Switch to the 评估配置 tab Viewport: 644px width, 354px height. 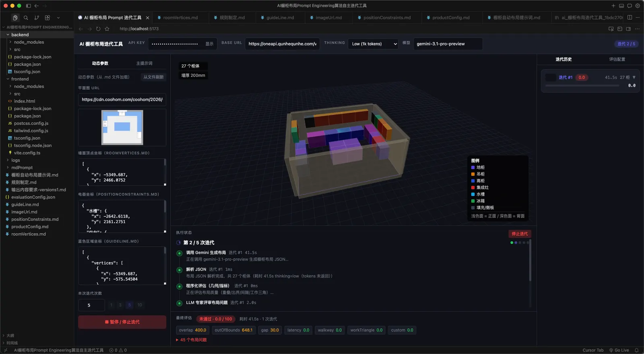point(617,59)
